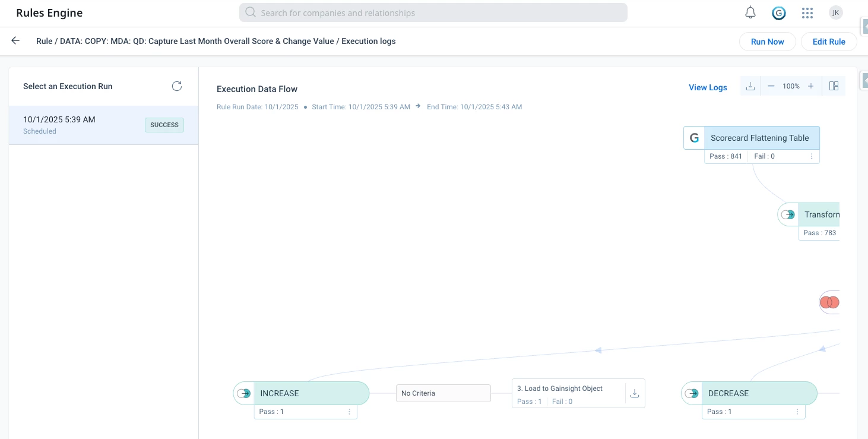868x439 pixels.
Task: Focus the companies and relationships search field
Action: tap(433, 12)
